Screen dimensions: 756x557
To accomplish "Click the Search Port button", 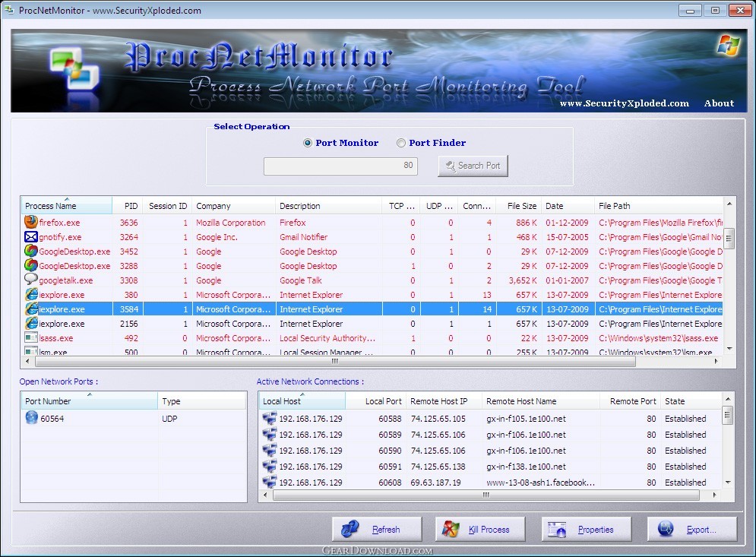I will pyautogui.click(x=473, y=166).
